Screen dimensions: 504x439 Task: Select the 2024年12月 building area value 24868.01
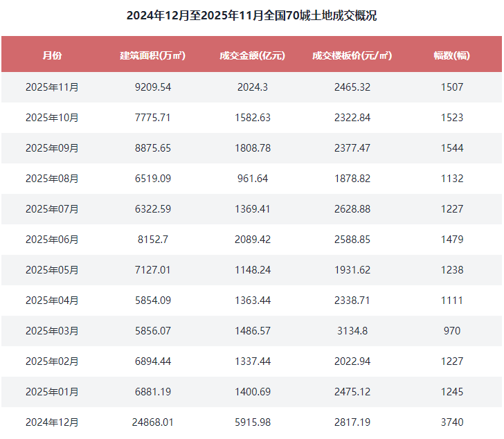(x=152, y=422)
